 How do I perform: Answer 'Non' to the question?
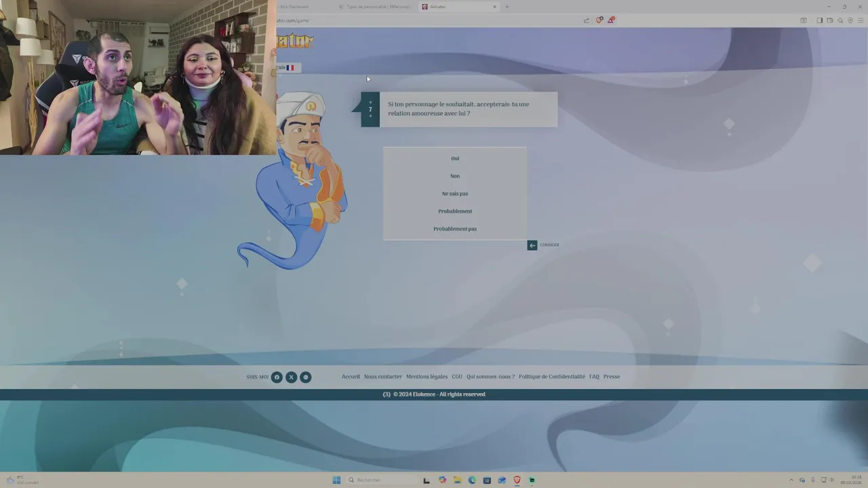tap(455, 176)
